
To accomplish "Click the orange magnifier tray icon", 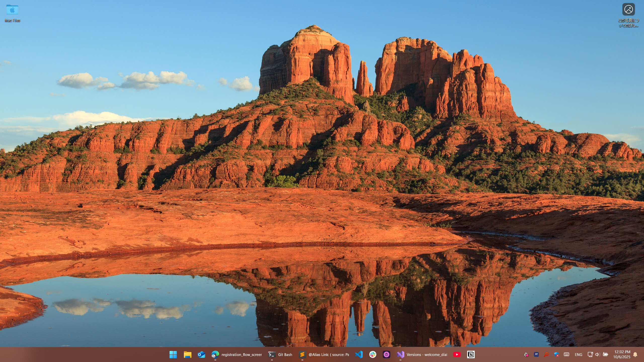I will pyautogui.click(x=546, y=354).
